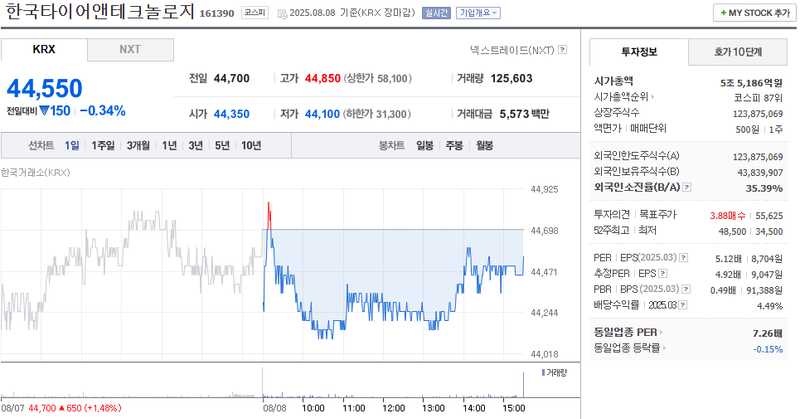Open the 투자정보 tab
The height and width of the screenshot is (419, 800).
tap(639, 52)
